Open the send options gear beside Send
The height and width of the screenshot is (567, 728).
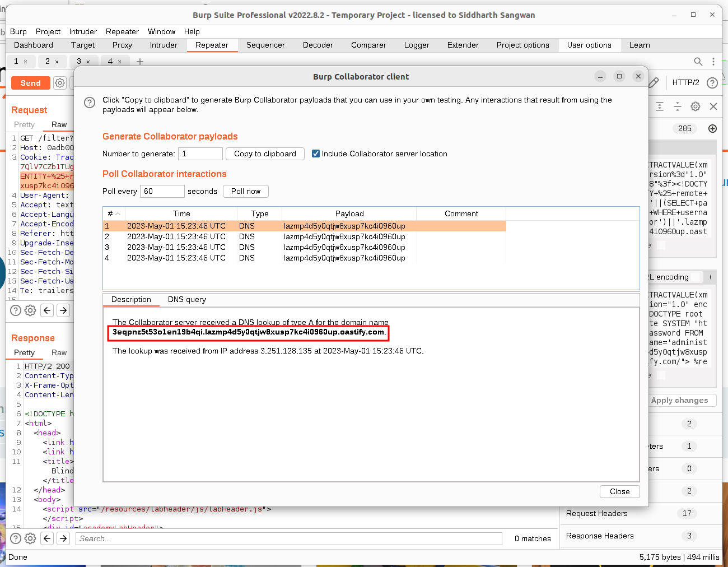click(x=60, y=83)
